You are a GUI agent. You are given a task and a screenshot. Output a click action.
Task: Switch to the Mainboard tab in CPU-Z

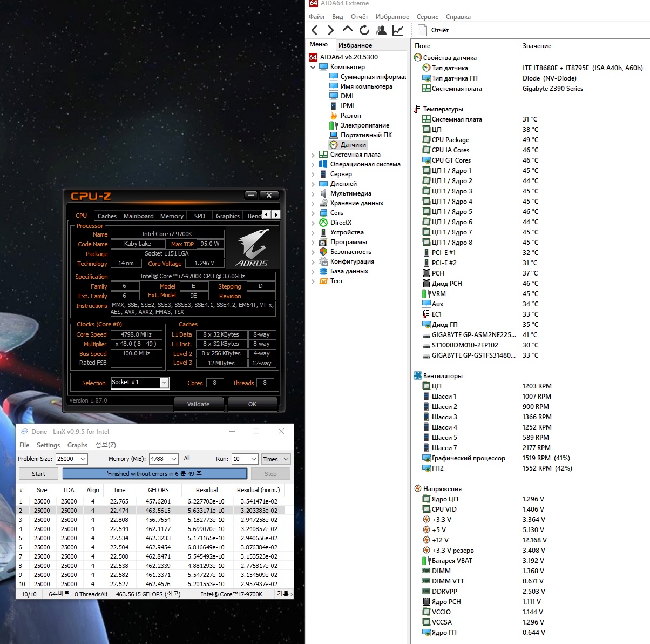139,216
